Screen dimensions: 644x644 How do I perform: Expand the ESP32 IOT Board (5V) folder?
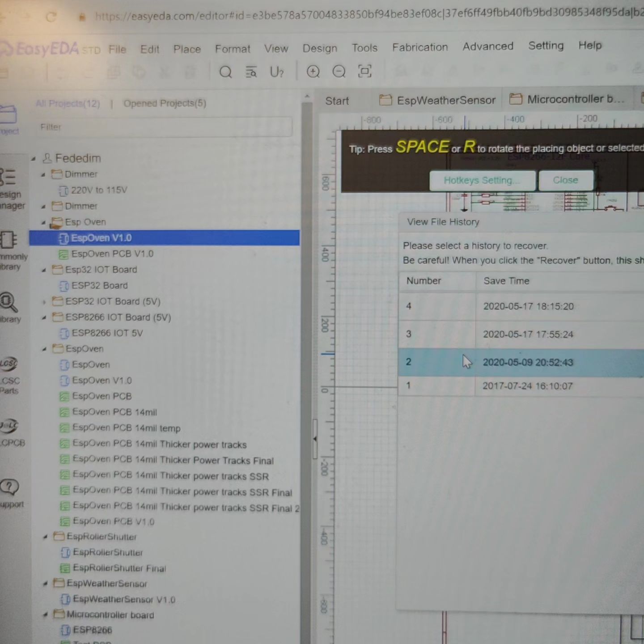click(x=44, y=302)
